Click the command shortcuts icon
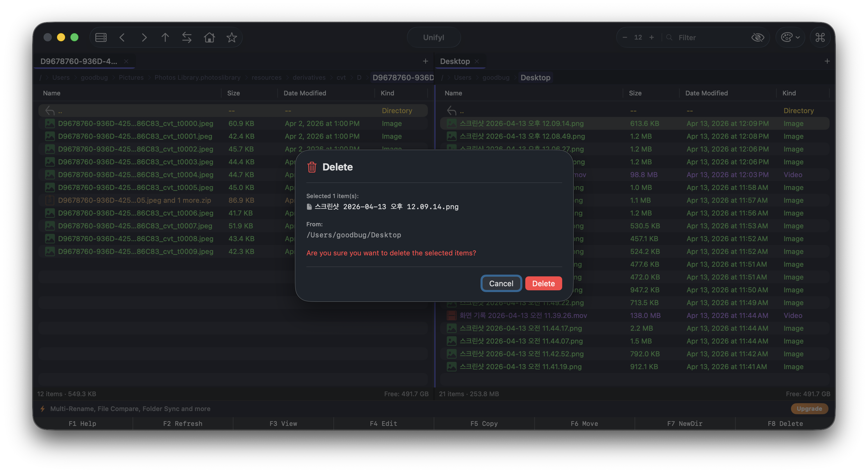 point(820,38)
